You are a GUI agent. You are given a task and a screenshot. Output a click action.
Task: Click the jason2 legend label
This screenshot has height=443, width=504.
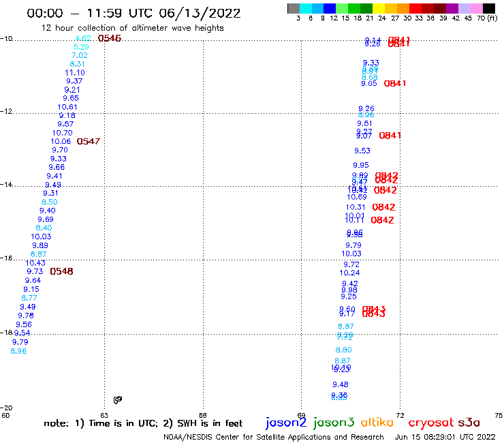286,423
